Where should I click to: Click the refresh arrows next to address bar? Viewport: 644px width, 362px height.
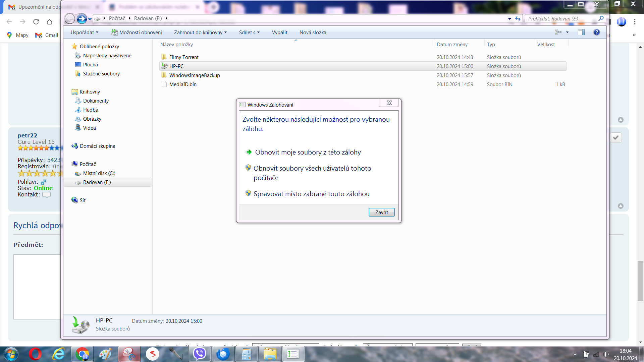click(518, 19)
